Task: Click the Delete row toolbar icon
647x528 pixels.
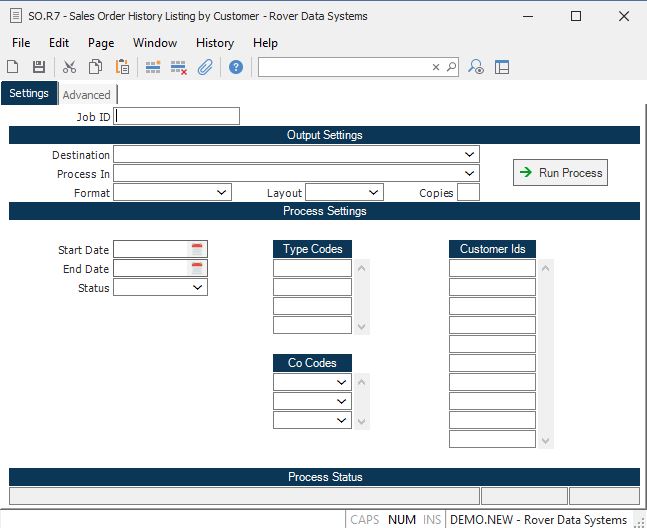Action: [x=179, y=67]
